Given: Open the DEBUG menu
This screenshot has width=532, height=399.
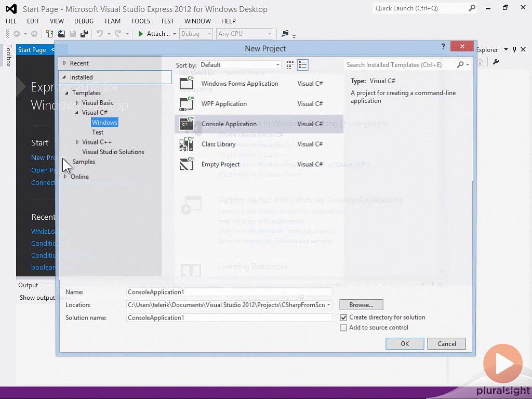Looking at the screenshot, I should 84,21.
